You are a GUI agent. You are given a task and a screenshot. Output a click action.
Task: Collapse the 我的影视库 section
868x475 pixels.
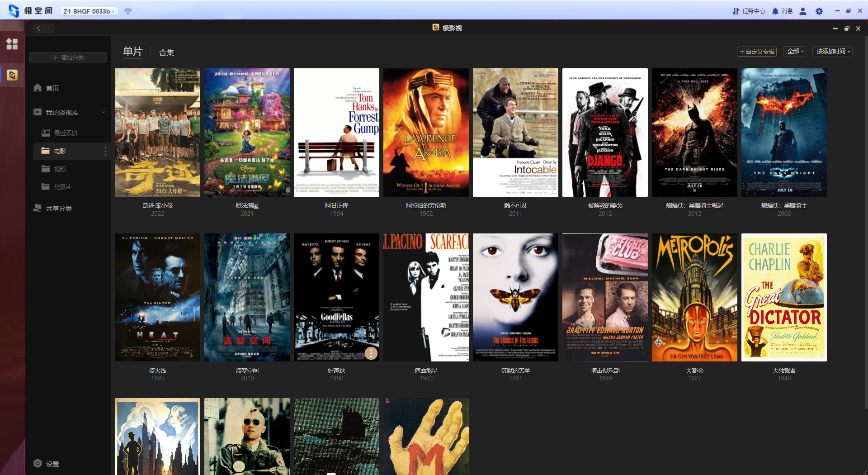pyautogui.click(x=103, y=112)
